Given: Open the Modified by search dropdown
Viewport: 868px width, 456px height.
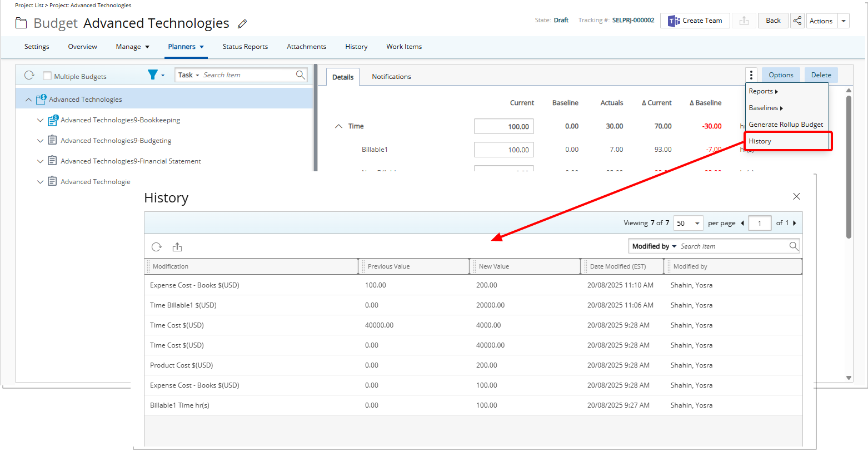Looking at the screenshot, I should [654, 246].
